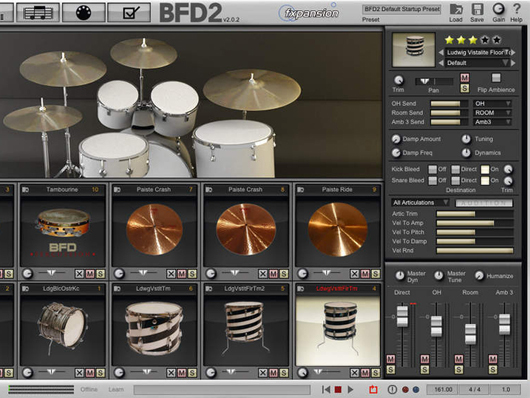Open the Grooves page with the music staff icon
This screenshot has height=398, width=530.
click(x=38, y=12)
